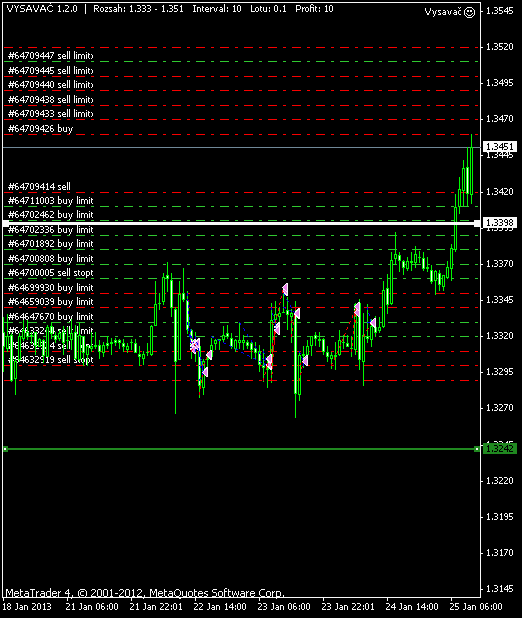The image size is (522, 618).
Task: Select order #64647670 buy limit label
Action: click(50, 317)
